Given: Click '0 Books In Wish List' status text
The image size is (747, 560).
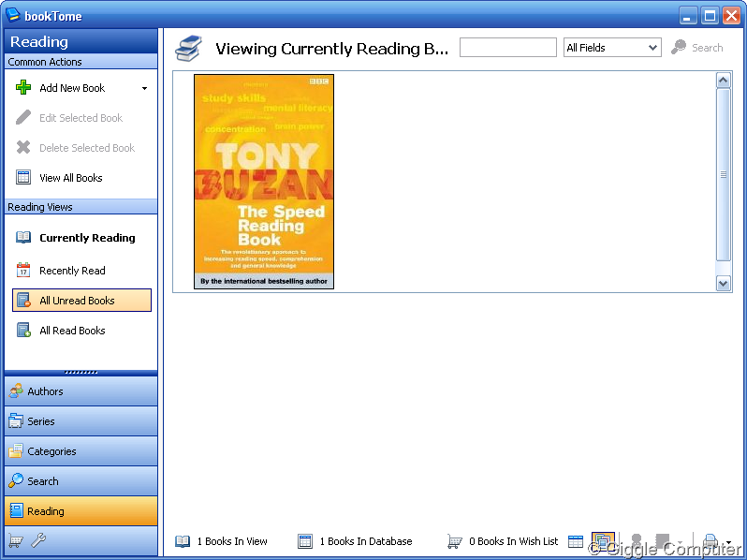Looking at the screenshot, I should (x=514, y=541).
